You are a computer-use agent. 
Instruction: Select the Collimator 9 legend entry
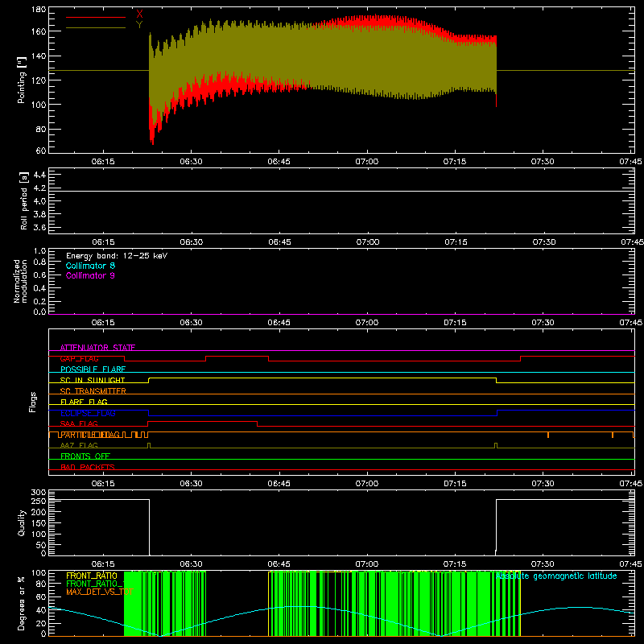pyautogui.click(x=90, y=275)
